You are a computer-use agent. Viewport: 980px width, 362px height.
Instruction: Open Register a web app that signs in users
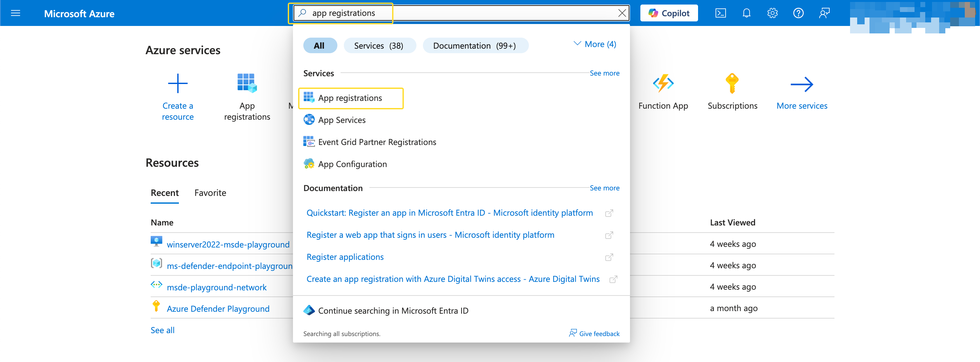(430, 235)
